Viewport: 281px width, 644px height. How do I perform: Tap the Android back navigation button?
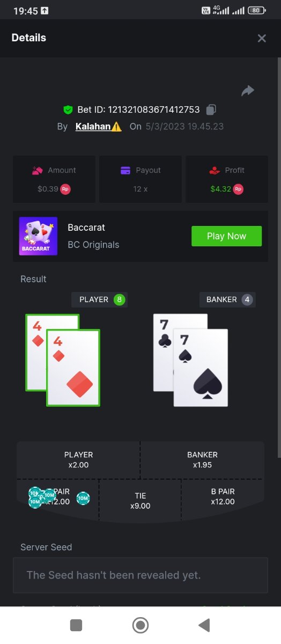click(204, 625)
